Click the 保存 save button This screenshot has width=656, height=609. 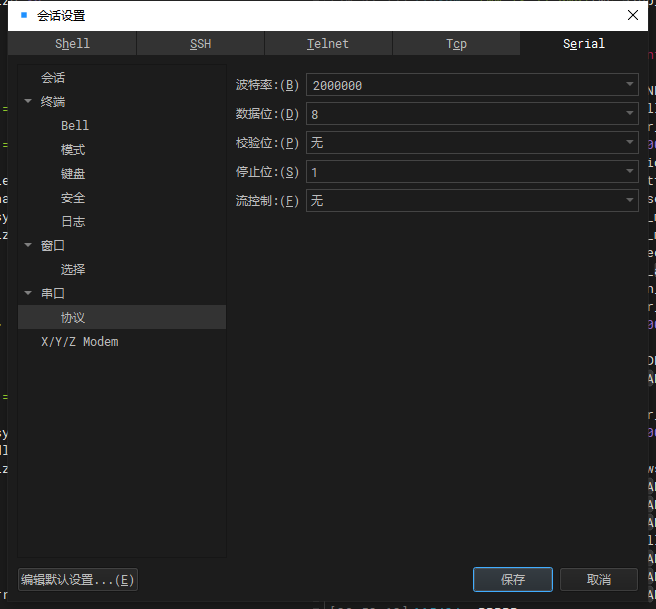point(512,579)
